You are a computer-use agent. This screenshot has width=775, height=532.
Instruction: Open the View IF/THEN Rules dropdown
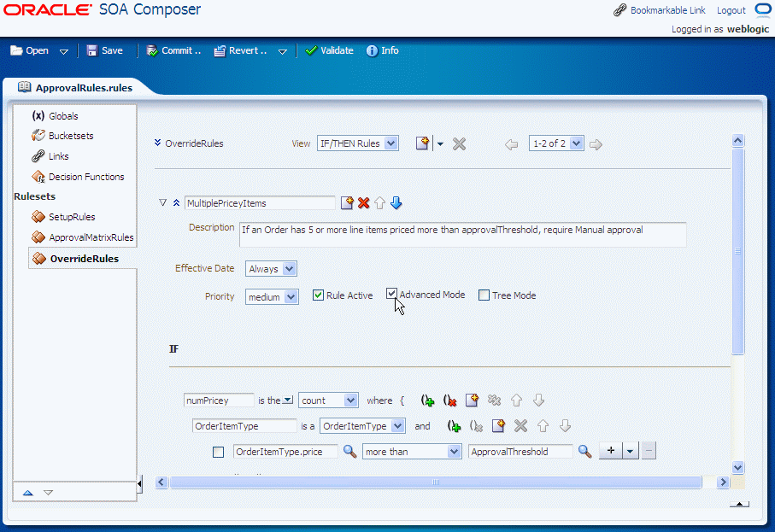[x=358, y=143]
